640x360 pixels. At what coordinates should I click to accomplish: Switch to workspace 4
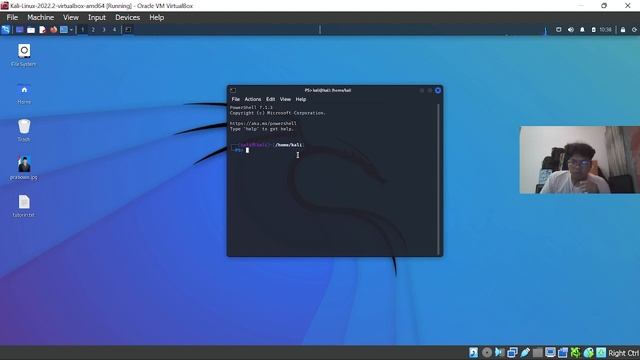click(114, 30)
